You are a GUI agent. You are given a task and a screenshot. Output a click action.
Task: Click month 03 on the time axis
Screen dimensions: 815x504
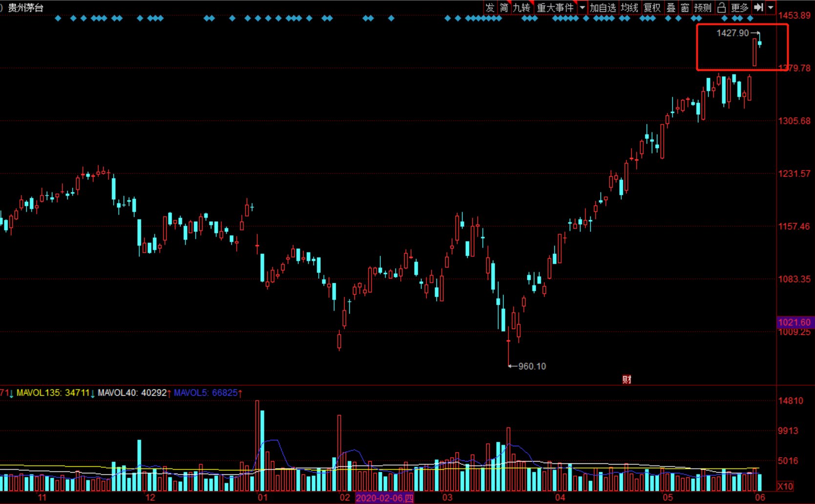[447, 498]
